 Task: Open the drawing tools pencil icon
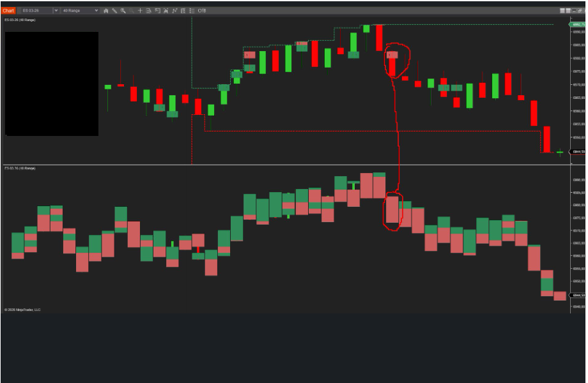[x=114, y=11]
